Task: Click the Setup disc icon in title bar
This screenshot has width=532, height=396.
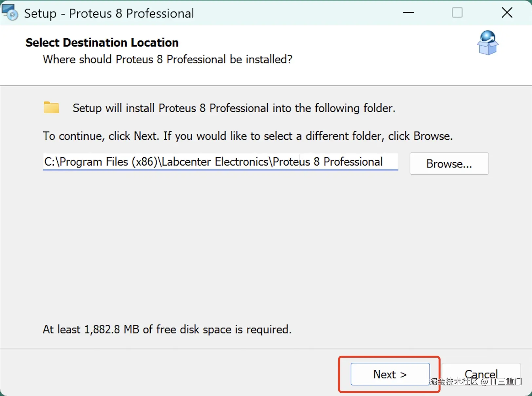Action: pyautogui.click(x=10, y=12)
